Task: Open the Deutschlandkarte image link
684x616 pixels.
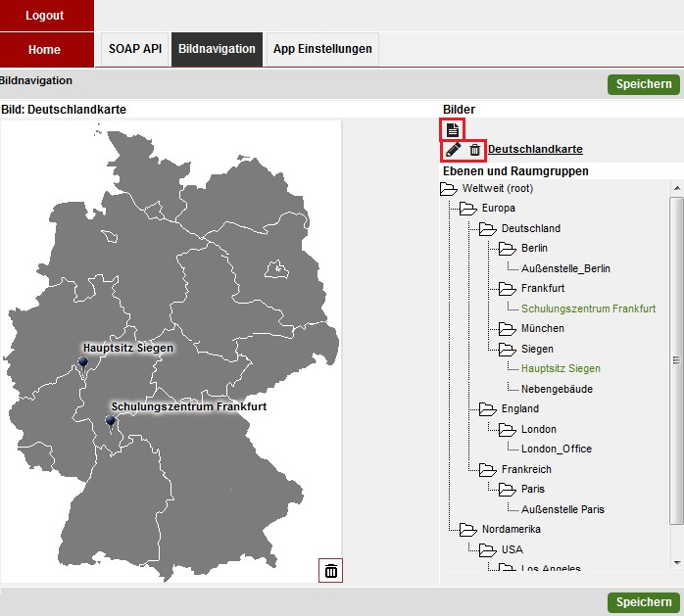Action: [x=535, y=149]
